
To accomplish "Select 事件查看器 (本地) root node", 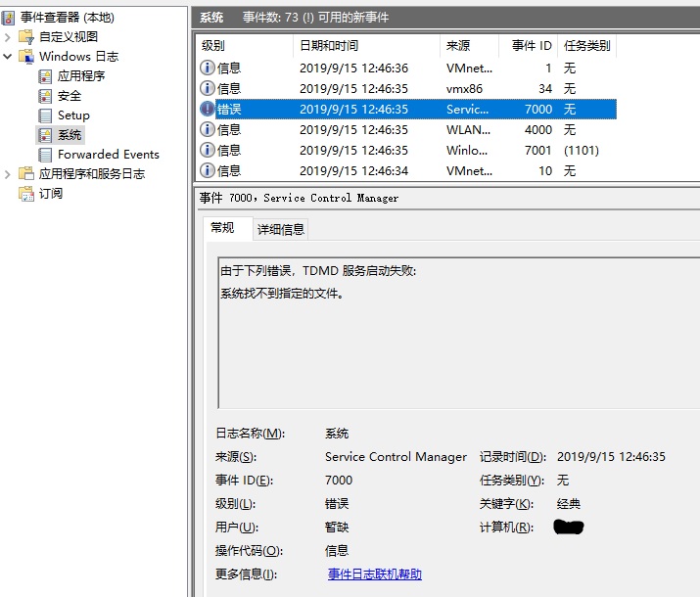I will point(68,18).
